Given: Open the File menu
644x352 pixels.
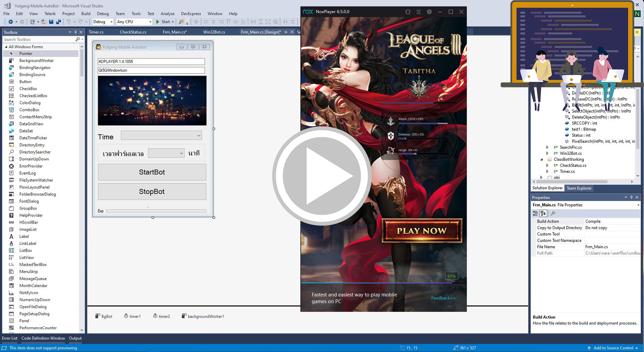Looking at the screenshot, I should [6, 14].
